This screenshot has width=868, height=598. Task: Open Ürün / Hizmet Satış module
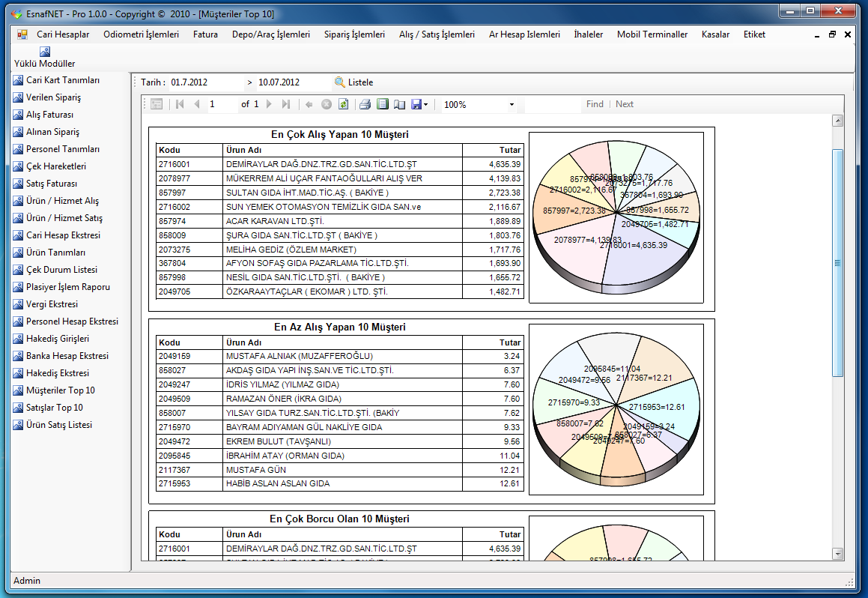(58, 217)
